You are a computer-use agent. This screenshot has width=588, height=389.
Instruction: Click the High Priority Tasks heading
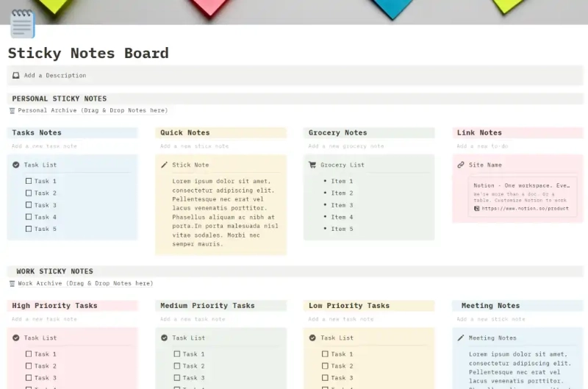(54, 306)
